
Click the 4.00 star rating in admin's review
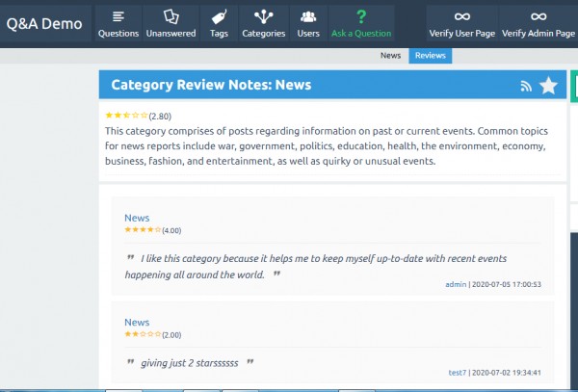pyautogui.click(x=142, y=230)
